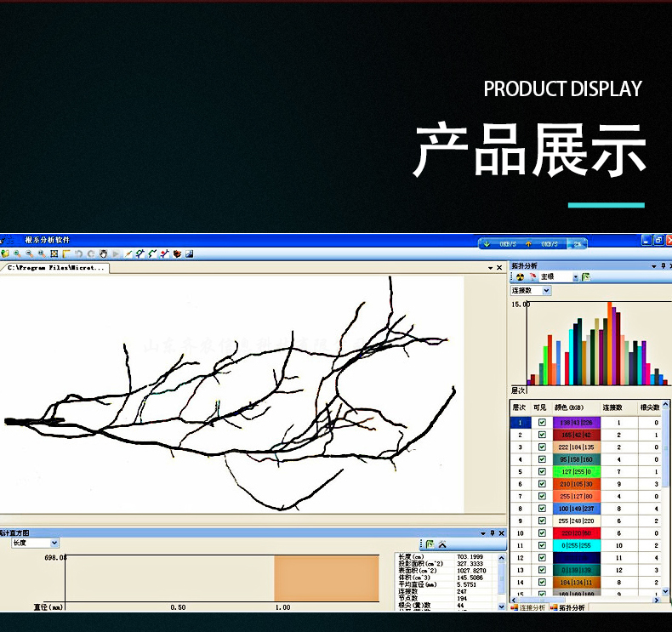This screenshot has width=672, height=632.
Task: Toggle visible checkbox for level 5 row
Action: [542, 471]
